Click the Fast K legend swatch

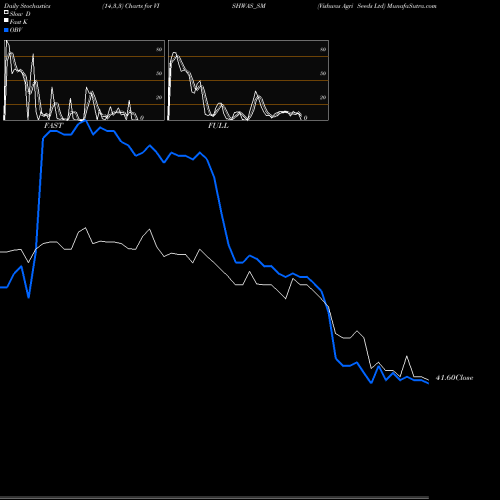(6, 20)
